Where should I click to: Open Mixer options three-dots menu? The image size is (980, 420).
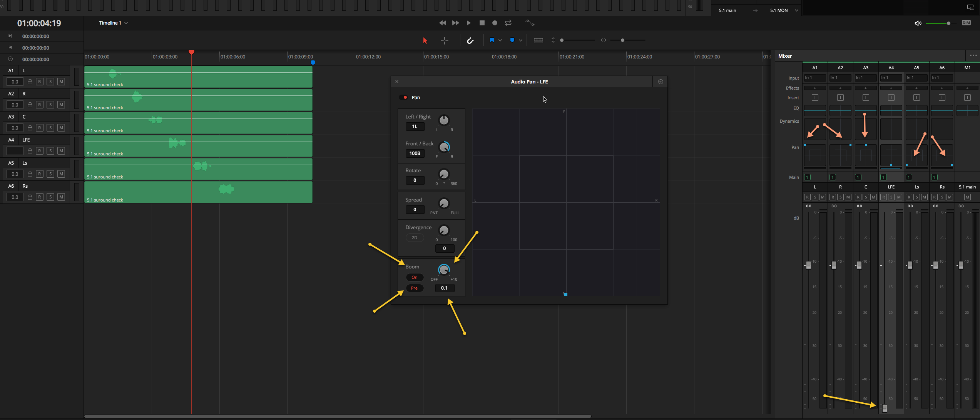(x=973, y=55)
